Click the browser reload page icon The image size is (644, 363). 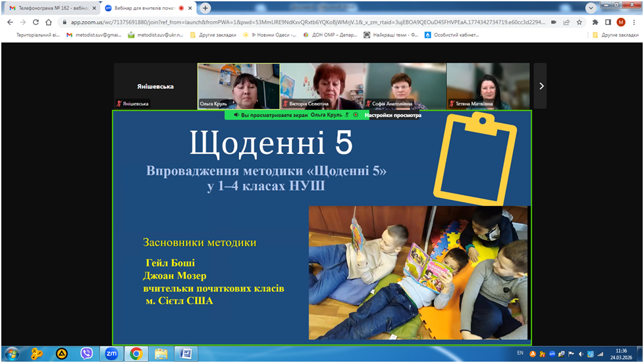pos(37,22)
